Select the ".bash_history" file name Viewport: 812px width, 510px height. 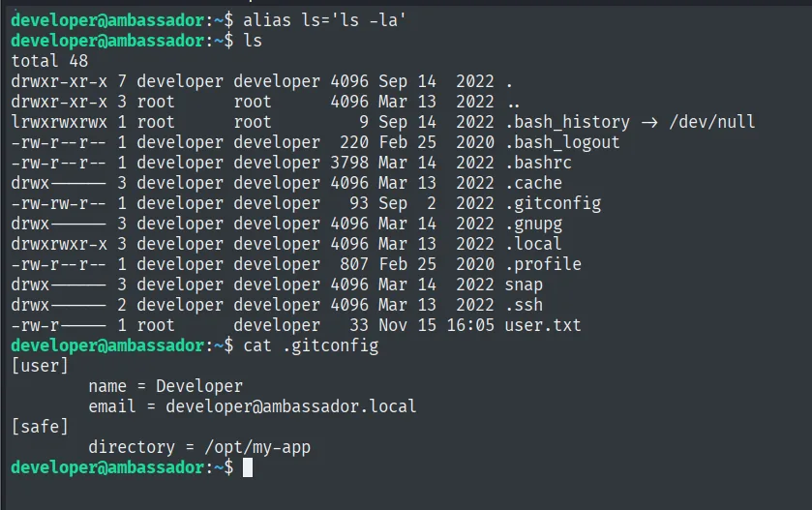click(x=567, y=122)
